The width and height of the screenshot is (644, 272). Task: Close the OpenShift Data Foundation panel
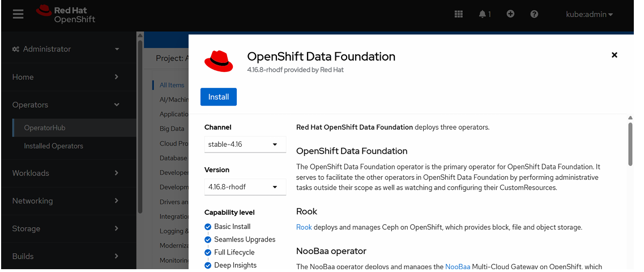[x=615, y=55]
